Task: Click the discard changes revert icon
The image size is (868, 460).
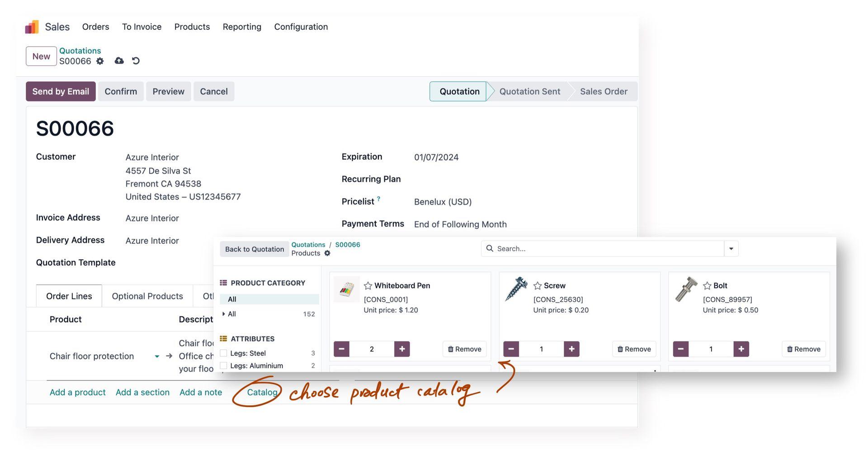Action: 136,61
